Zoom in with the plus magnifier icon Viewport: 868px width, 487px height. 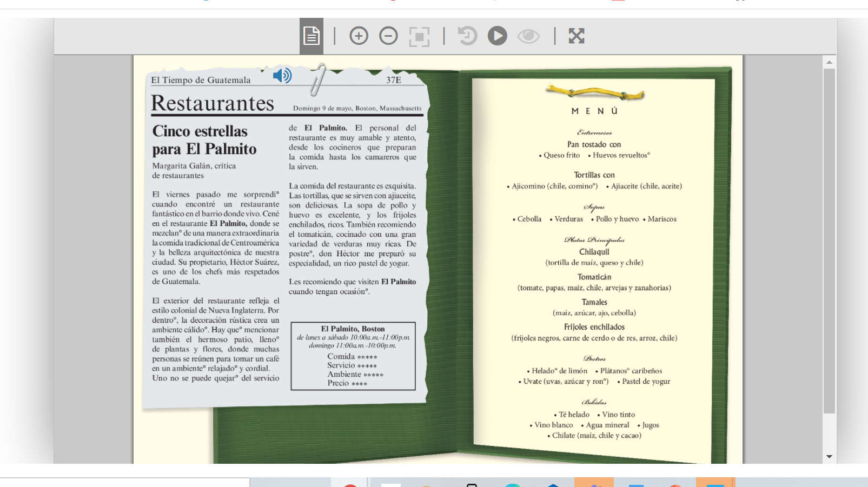[x=359, y=36]
